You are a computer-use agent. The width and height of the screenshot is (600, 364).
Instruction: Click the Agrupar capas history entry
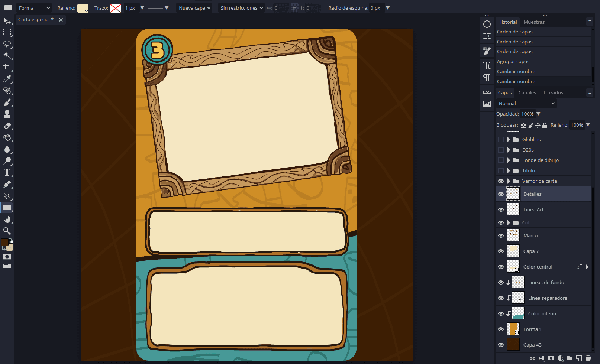coord(513,62)
